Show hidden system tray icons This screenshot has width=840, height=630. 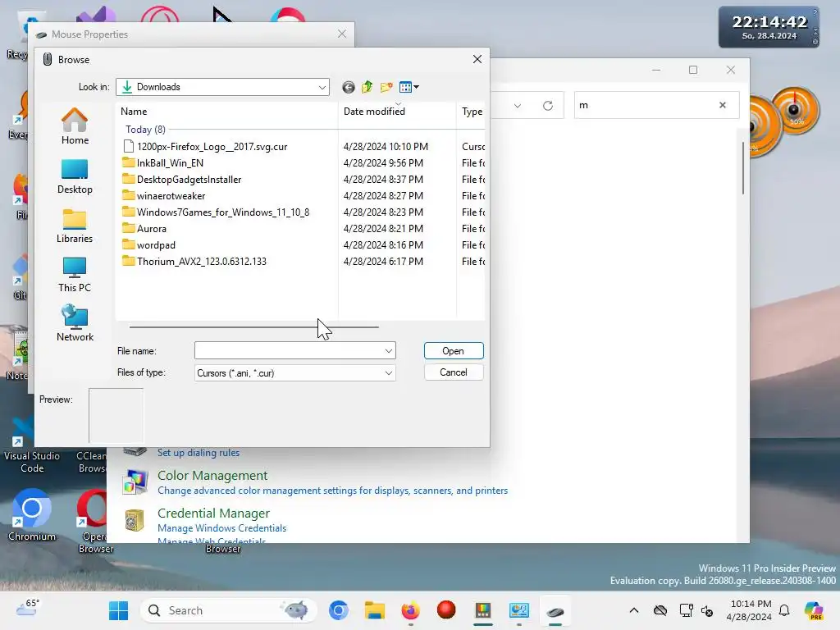(634, 610)
